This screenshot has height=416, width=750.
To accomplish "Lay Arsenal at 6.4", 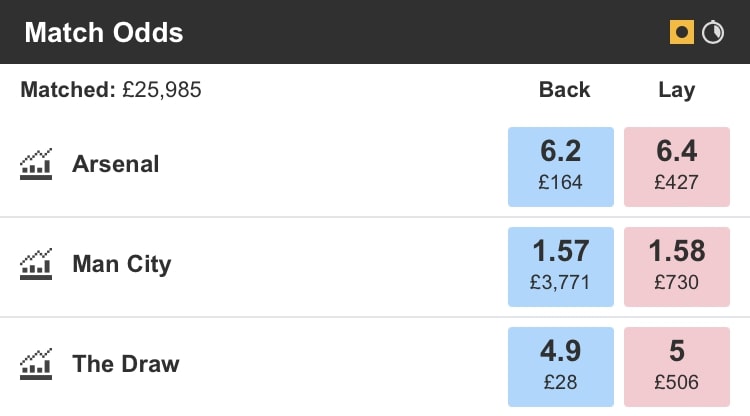I will (677, 164).
